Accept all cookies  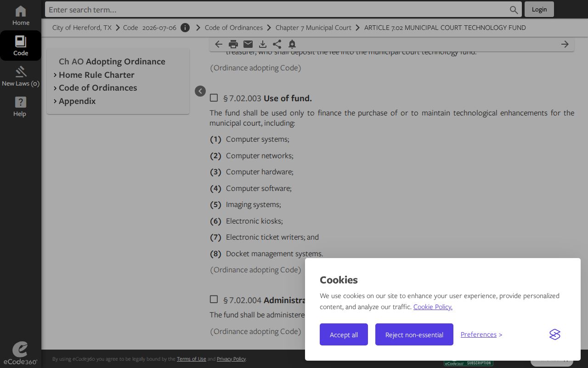[344, 334]
